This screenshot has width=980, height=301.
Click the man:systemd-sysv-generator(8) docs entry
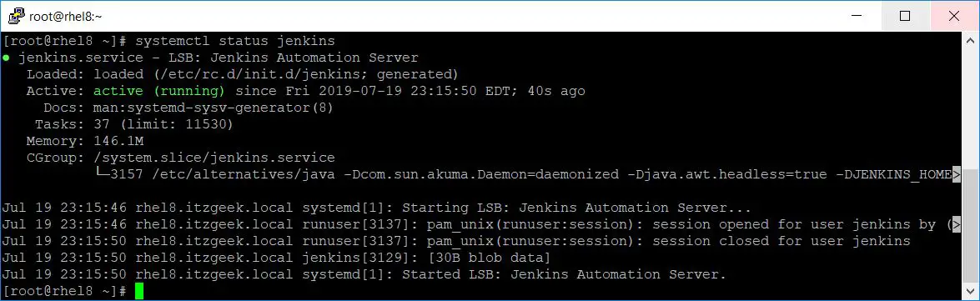[x=214, y=108]
